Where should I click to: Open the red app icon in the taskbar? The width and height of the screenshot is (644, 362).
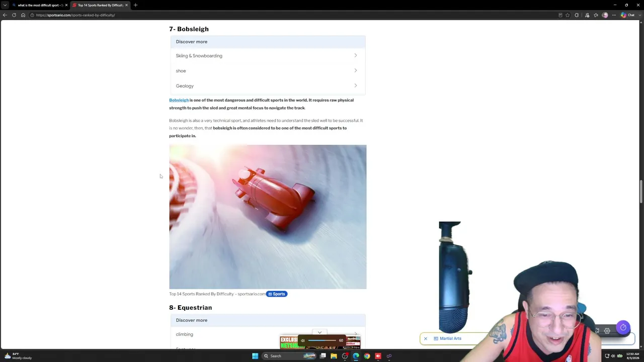coord(378,356)
